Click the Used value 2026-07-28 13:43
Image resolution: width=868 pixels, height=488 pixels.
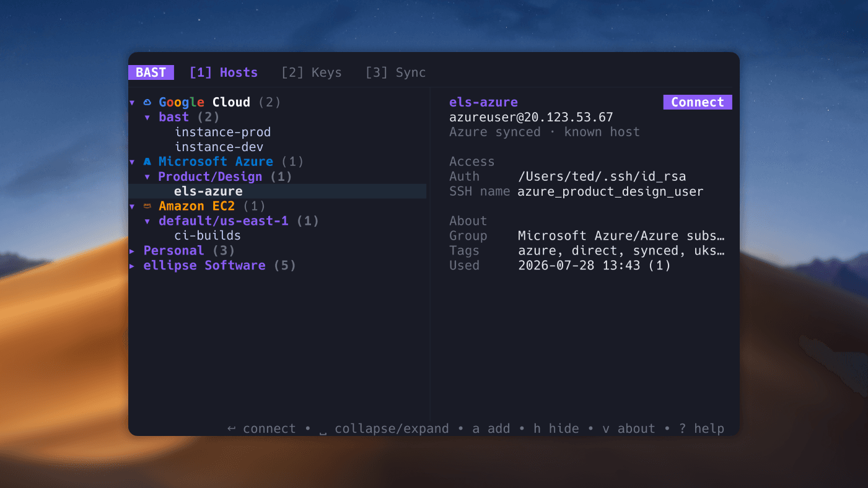tap(594, 266)
